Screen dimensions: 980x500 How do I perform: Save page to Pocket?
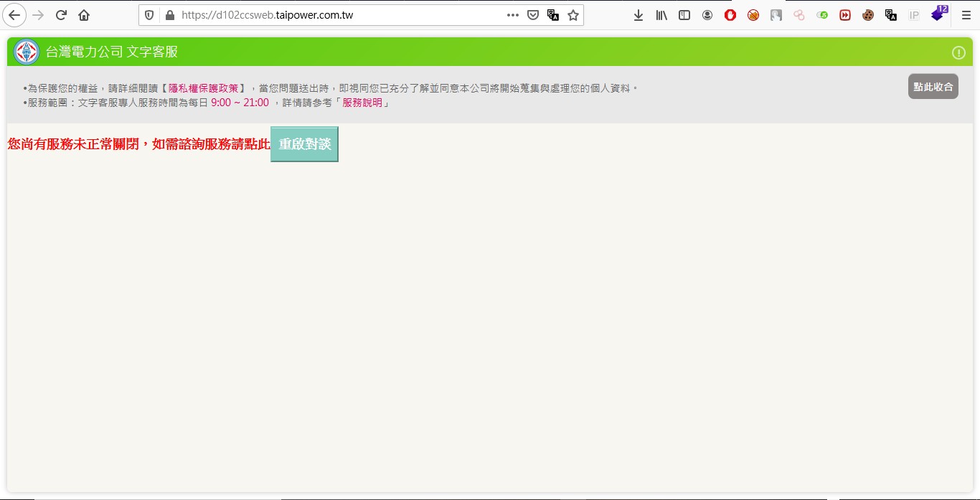(532, 15)
